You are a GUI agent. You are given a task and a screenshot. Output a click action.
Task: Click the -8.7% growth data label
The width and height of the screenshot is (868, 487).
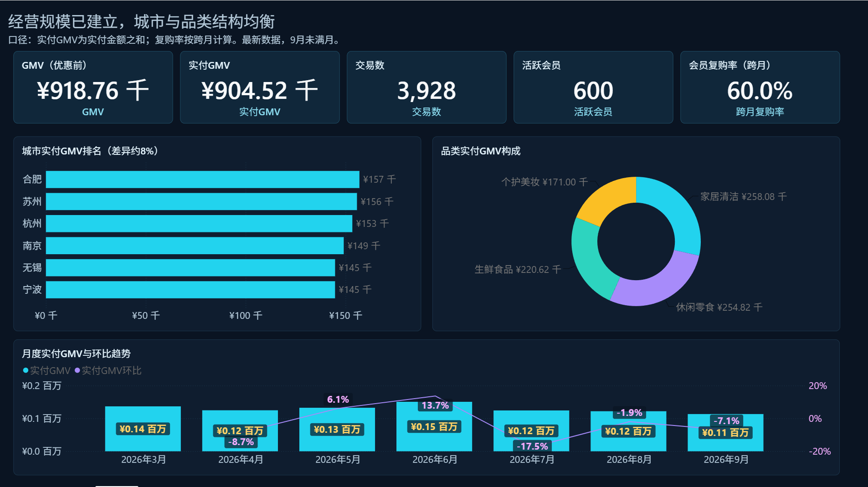point(241,441)
